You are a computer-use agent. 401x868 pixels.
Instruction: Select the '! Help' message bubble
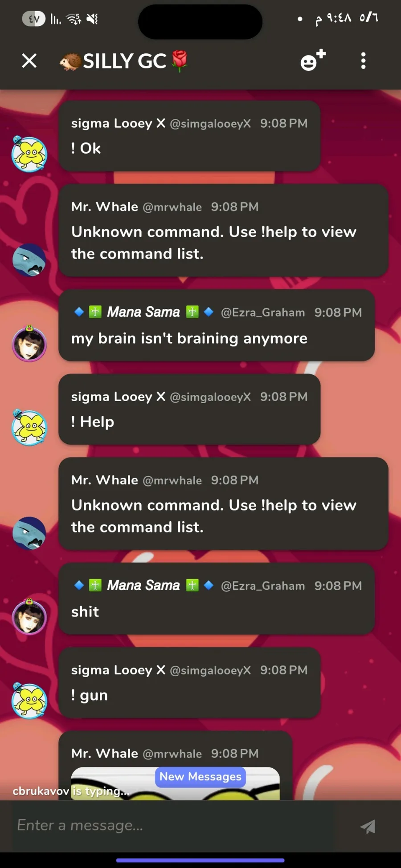pyautogui.click(x=189, y=409)
